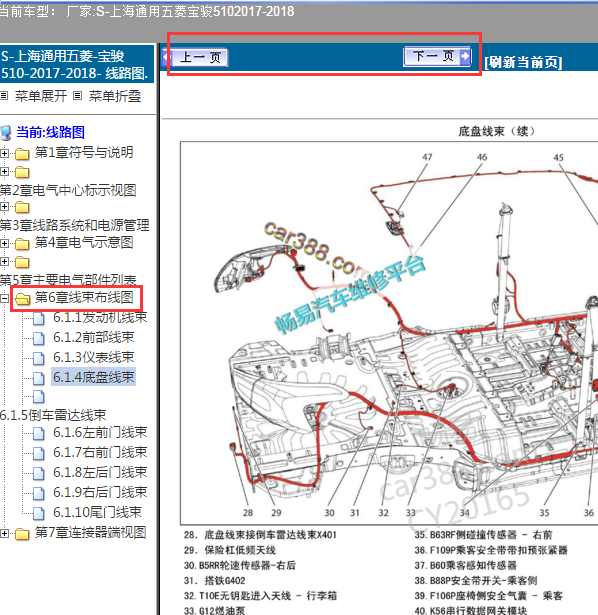Screen dimensions: 598x615
Task: Click page icon of 6.1.3仪表线束
Action: pyautogui.click(x=38, y=358)
